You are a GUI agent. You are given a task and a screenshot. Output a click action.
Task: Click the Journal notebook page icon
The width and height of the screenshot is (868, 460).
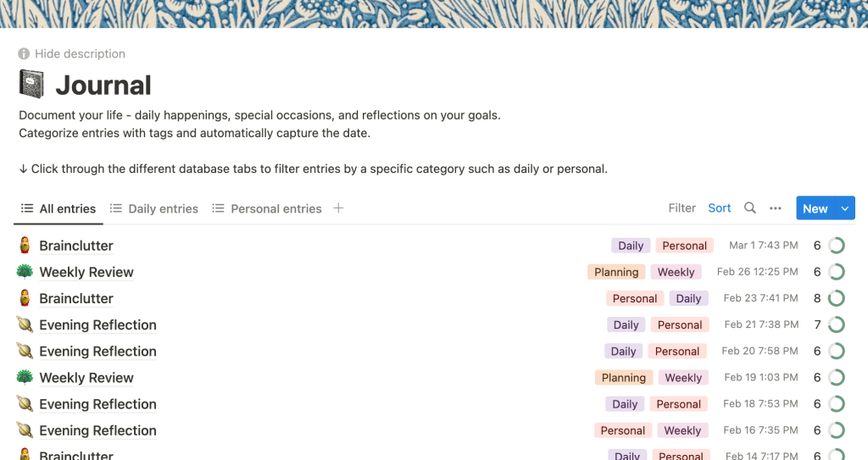[x=31, y=85]
